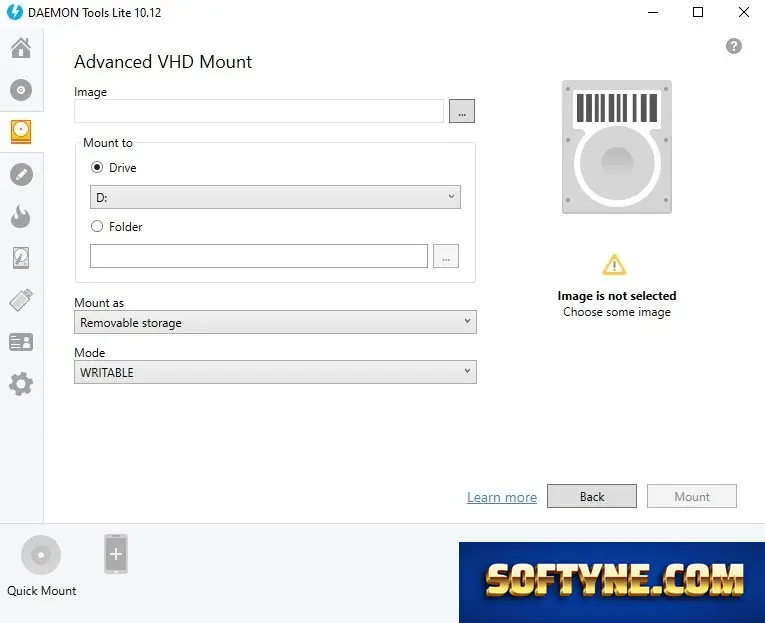Expand the Mode WRITABLE dropdown

tap(275, 372)
